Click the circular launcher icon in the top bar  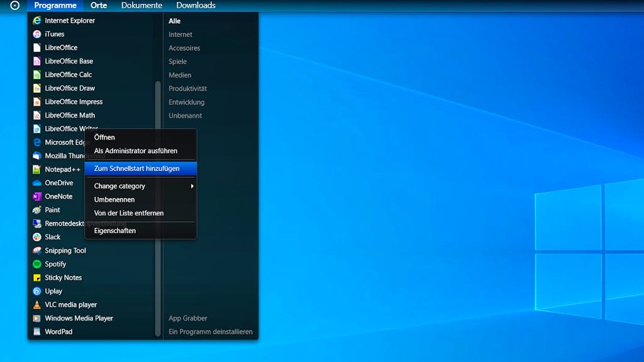[15, 5]
